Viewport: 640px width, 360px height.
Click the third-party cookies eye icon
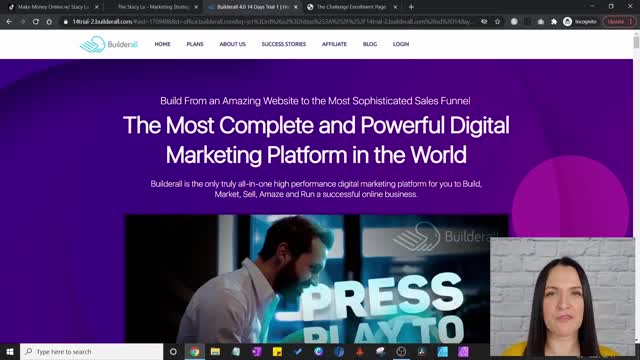(x=484, y=22)
